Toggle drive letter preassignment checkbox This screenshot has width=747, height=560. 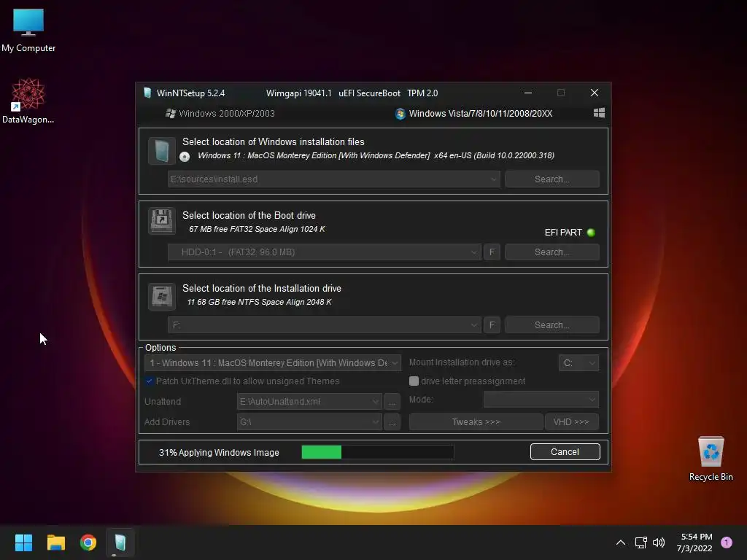[x=414, y=381]
